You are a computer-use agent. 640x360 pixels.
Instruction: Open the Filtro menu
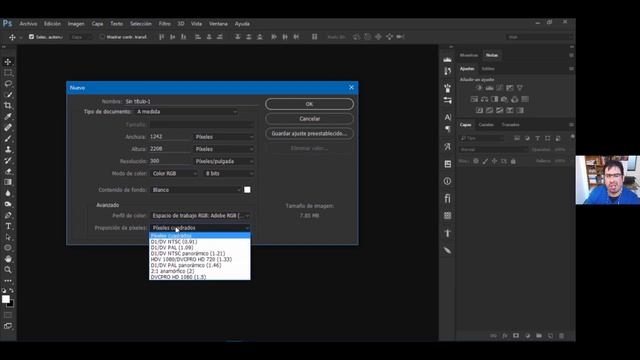pyautogui.click(x=164, y=24)
